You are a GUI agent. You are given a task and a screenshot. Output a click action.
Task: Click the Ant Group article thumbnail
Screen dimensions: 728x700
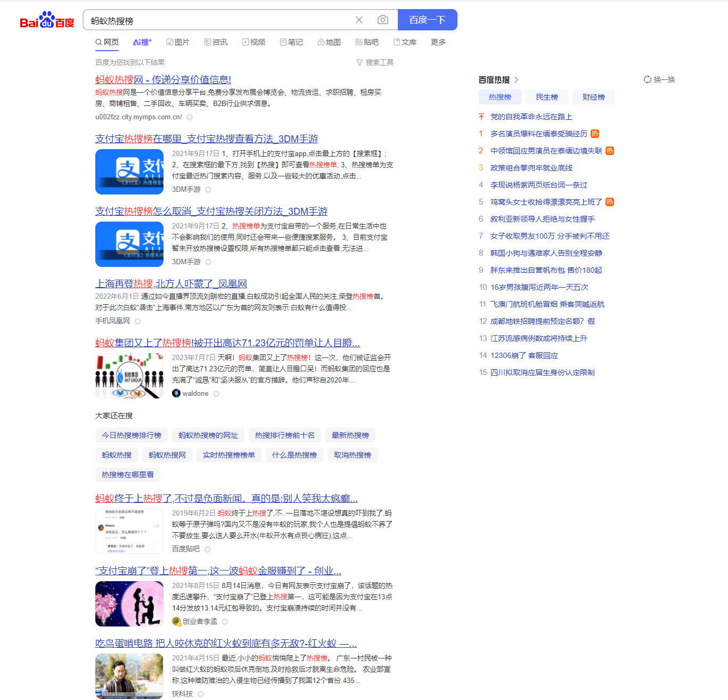[129, 376]
